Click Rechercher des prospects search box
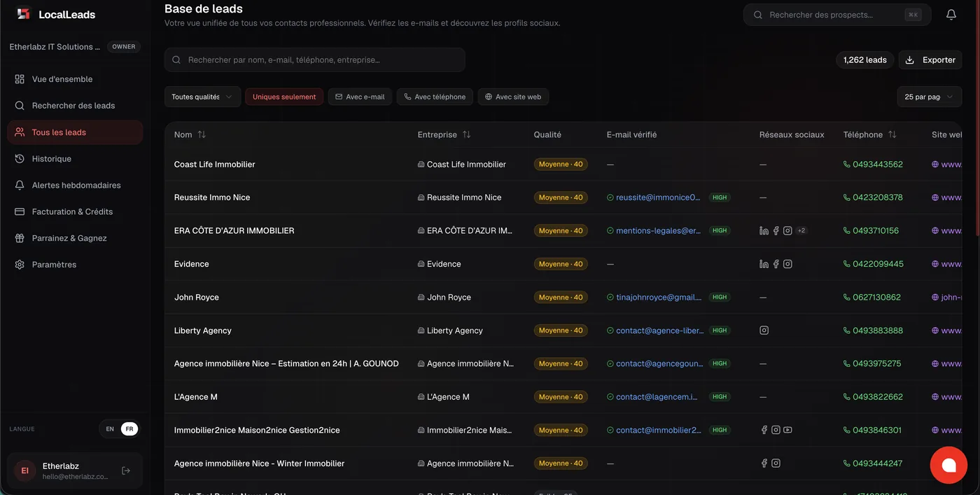The width and height of the screenshot is (980, 495). [x=837, y=15]
